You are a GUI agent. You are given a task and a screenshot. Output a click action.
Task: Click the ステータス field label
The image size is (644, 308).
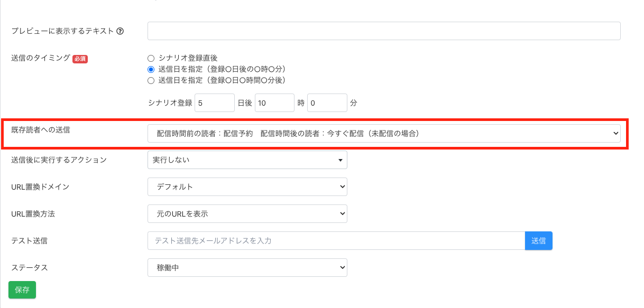click(x=30, y=267)
